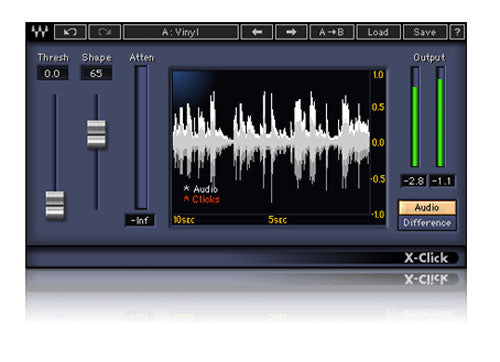Open help with the question mark

point(457,32)
